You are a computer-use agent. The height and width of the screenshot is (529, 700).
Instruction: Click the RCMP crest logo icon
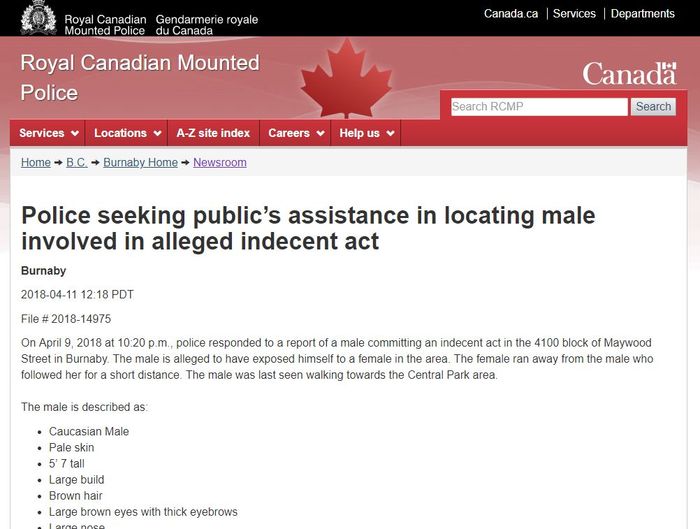click(38, 17)
